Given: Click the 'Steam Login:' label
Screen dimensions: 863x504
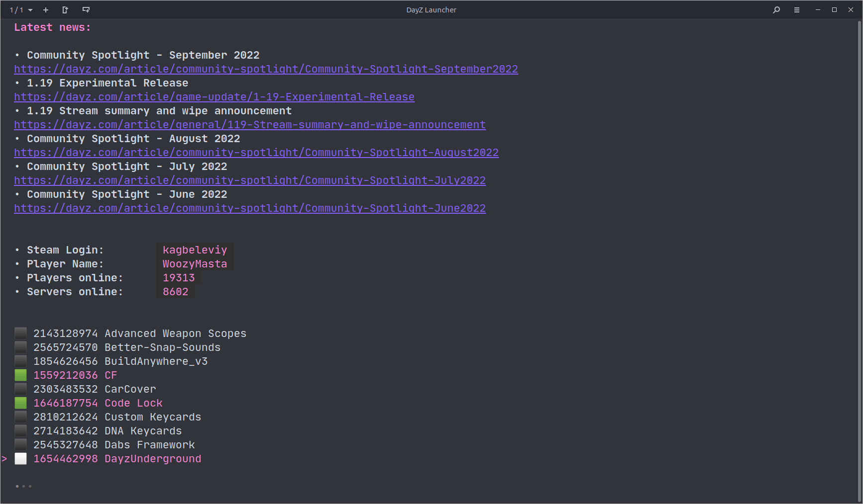Looking at the screenshot, I should (x=65, y=250).
